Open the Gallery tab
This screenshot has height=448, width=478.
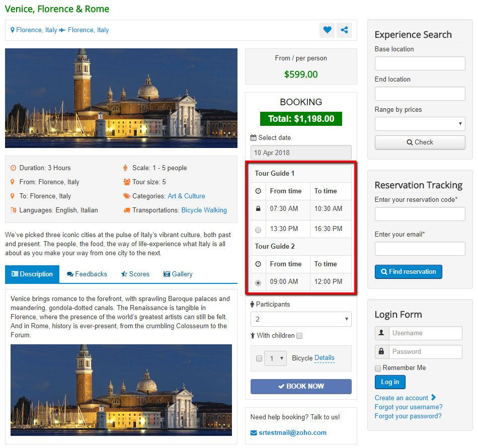click(x=178, y=274)
